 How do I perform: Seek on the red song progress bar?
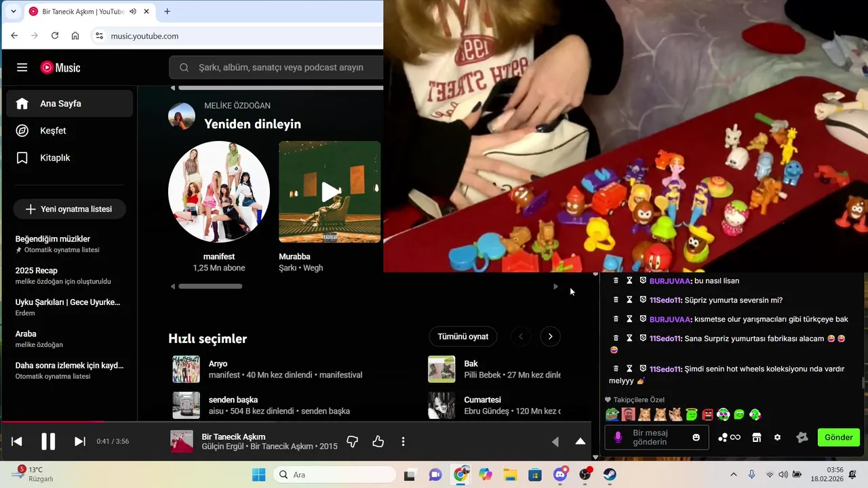52,422
